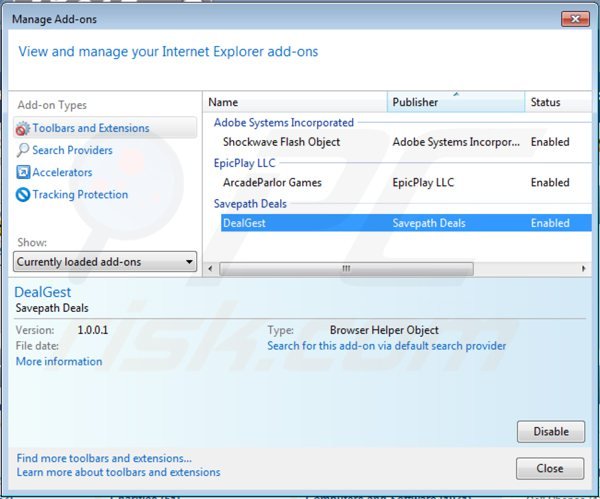The height and width of the screenshot is (499, 600).
Task: Open Find more toolbars and extensions link
Action: (104, 458)
